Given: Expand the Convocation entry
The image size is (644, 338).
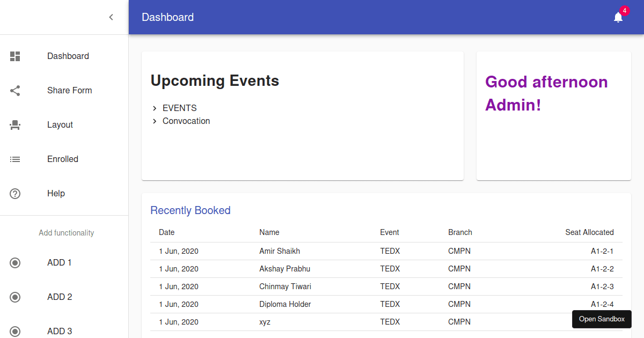Looking at the screenshot, I should click(x=155, y=121).
